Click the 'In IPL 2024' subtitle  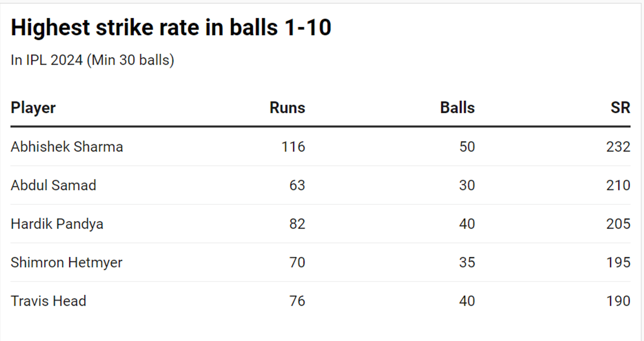pos(92,60)
